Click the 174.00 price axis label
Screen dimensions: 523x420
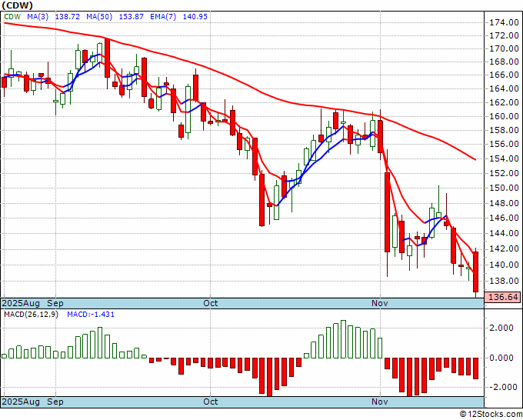[x=504, y=22]
